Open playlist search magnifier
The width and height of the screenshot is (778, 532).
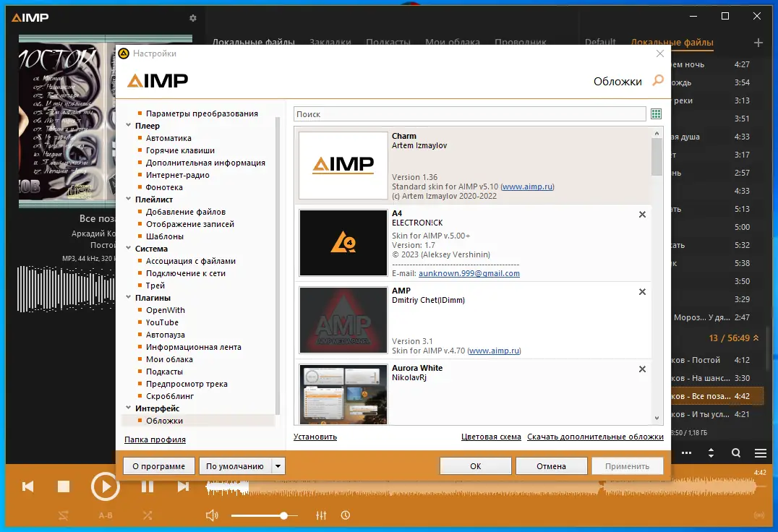(736, 452)
